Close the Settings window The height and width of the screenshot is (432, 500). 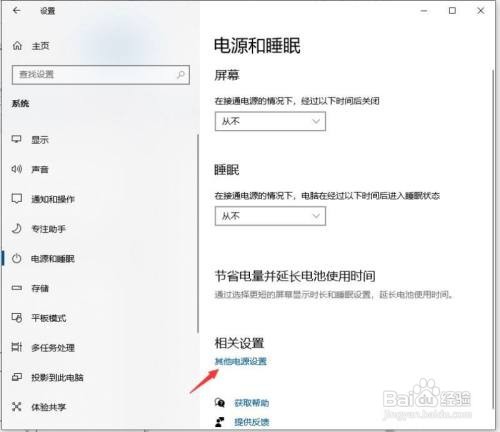[x=481, y=11]
